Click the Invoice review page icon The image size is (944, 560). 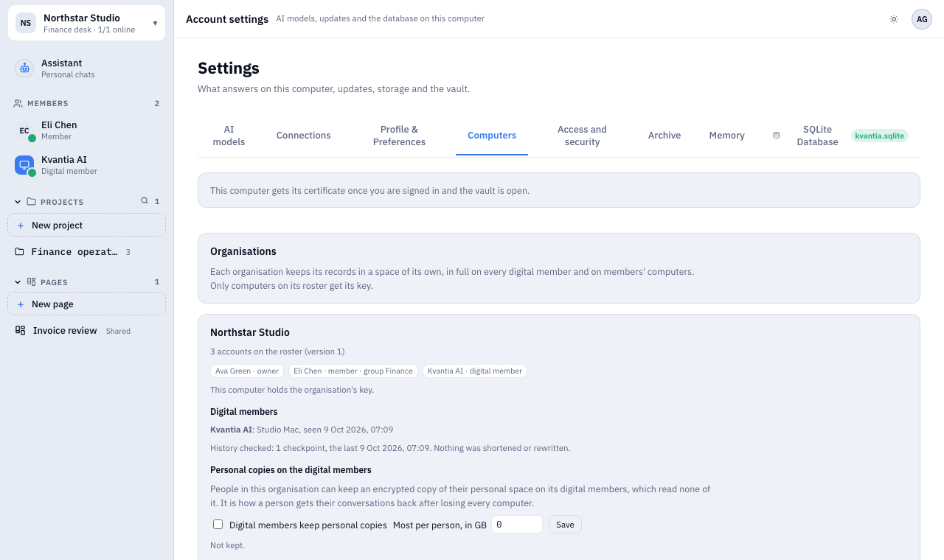[20, 331]
